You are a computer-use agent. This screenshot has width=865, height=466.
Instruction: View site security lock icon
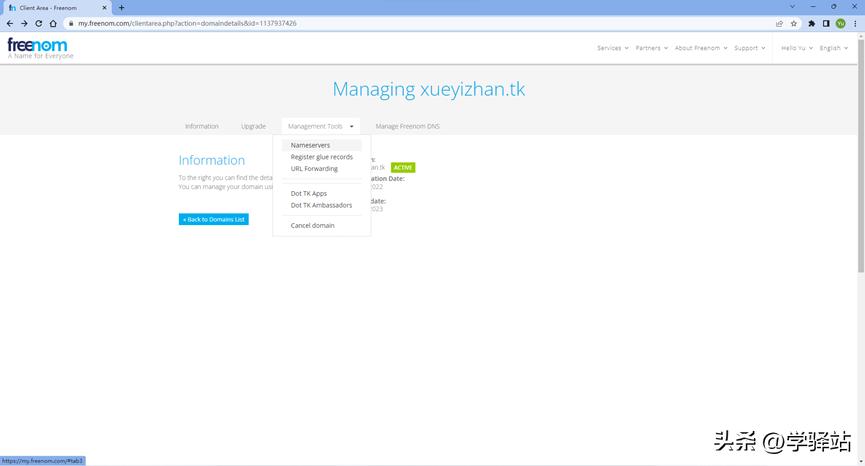point(71,24)
